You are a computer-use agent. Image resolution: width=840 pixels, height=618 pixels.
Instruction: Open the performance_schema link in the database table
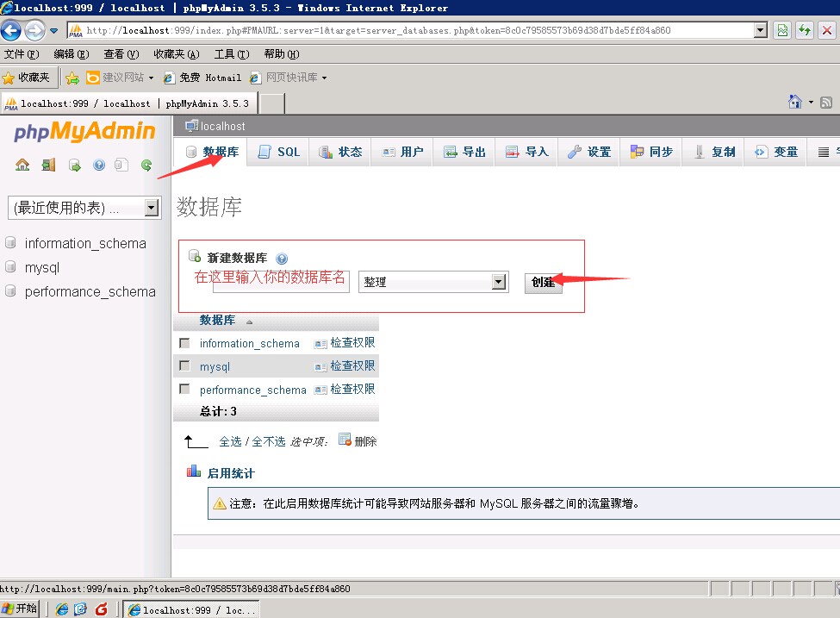(252, 390)
